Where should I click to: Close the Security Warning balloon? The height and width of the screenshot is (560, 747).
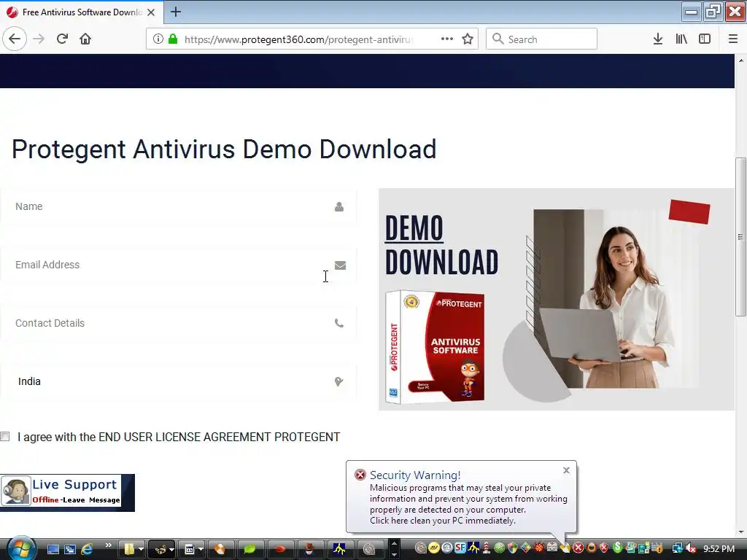pyautogui.click(x=566, y=470)
